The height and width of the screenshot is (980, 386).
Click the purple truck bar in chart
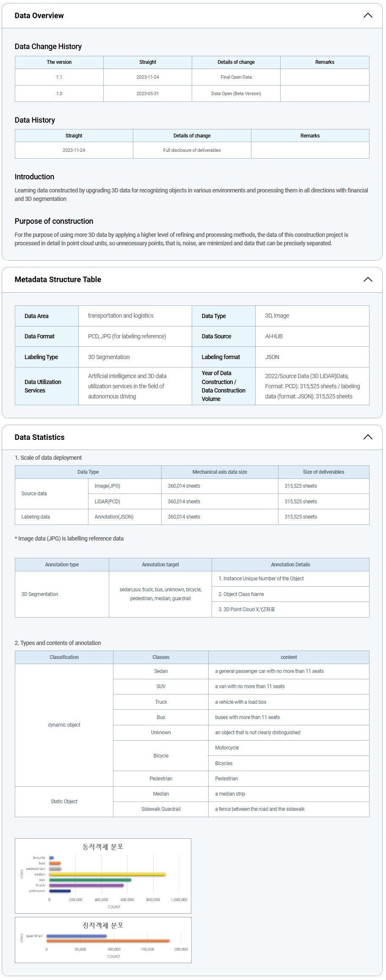[86, 885]
